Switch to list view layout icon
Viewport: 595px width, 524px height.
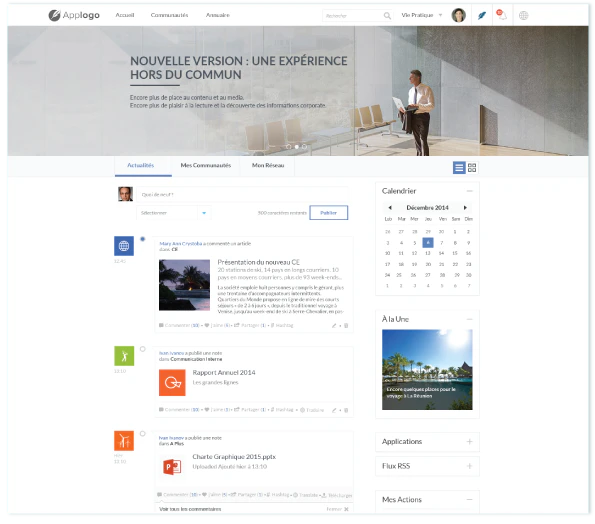click(x=459, y=168)
